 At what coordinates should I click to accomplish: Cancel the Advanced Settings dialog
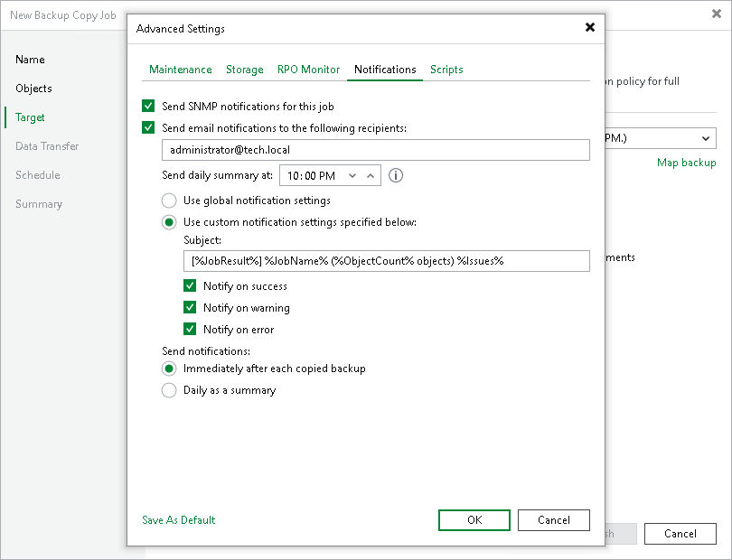pyautogui.click(x=554, y=520)
